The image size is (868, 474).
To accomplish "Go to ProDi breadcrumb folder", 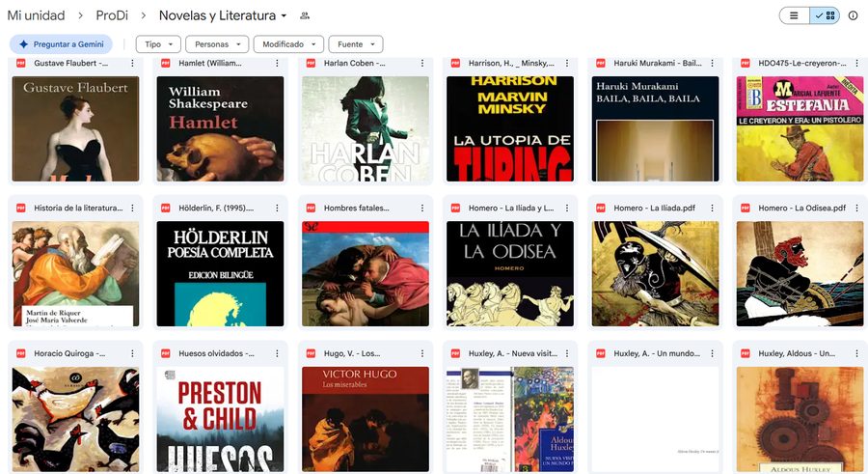I will click(x=112, y=15).
